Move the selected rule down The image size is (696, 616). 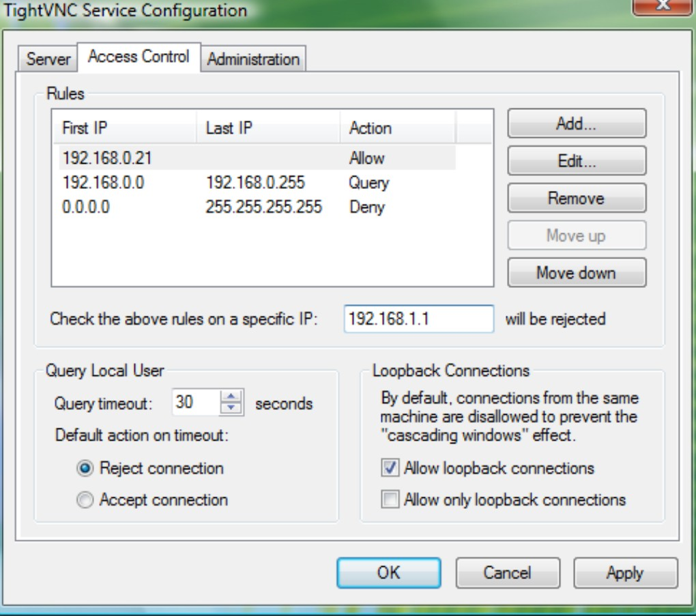(577, 272)
